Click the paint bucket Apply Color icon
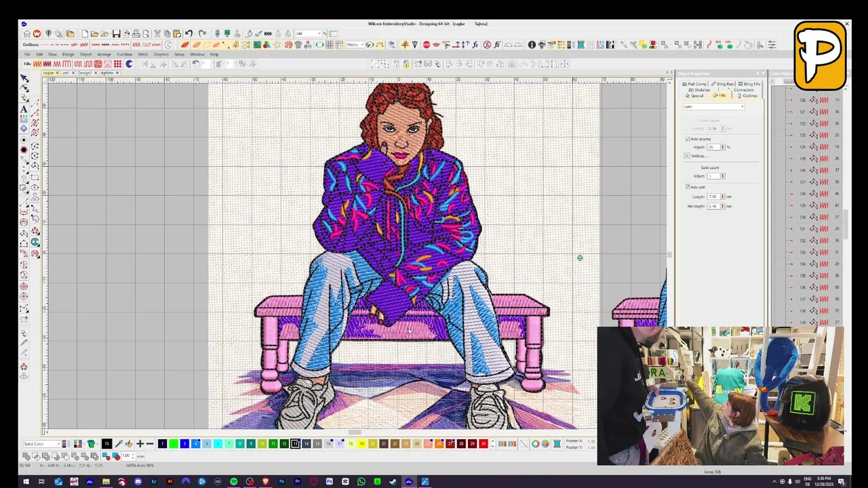 tap(129, 444)
